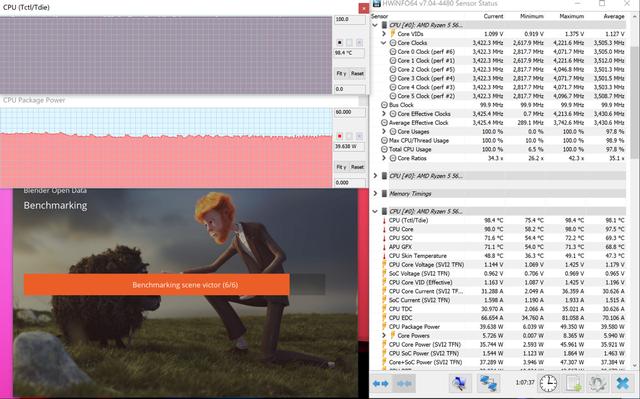The height and width of the screenshot is (399, 640).
Task: Toggle middle checkbox beside the power graph color
Action: point(349,136)
